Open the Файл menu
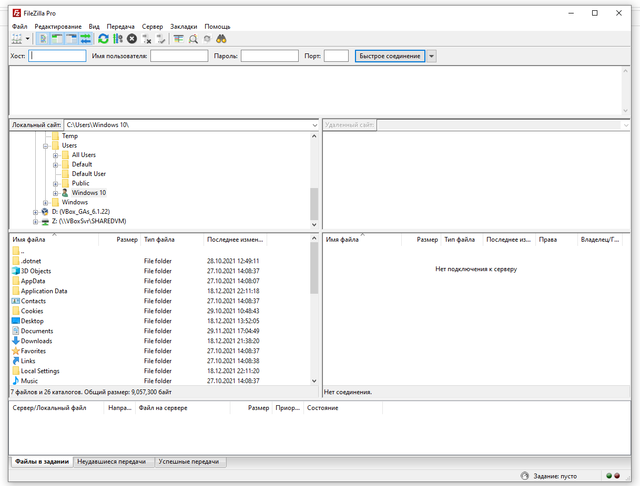 [19, 27]
